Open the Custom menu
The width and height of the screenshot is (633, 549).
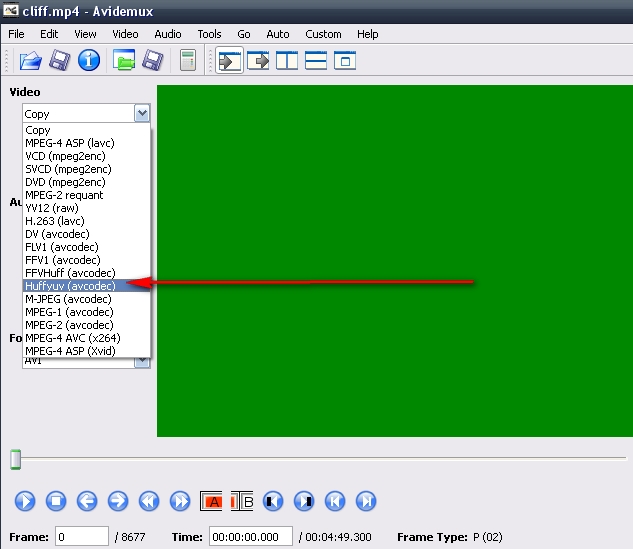click(x=323, y=34)
